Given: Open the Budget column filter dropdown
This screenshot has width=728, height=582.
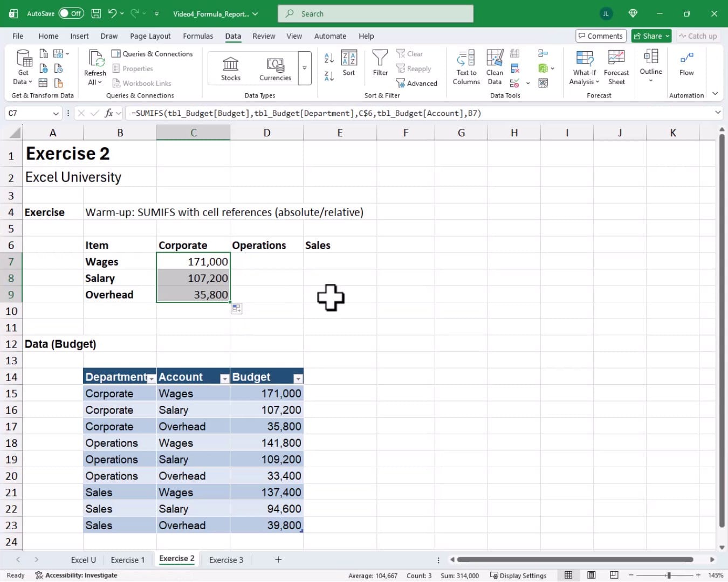Looking at the screenshot, I should tap(298, 379).
